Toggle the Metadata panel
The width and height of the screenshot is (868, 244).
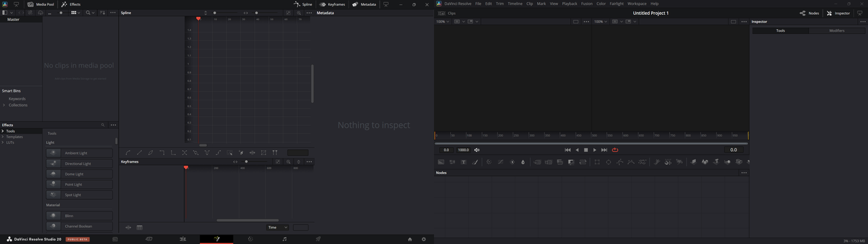pos(363,4)
